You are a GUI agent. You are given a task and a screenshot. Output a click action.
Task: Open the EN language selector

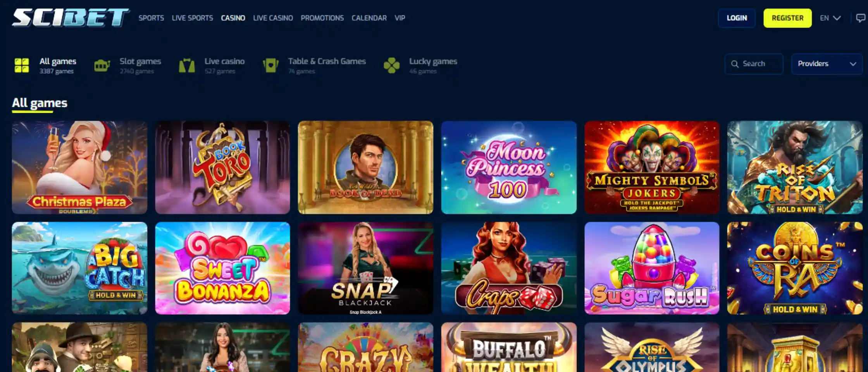click(830, 18)
